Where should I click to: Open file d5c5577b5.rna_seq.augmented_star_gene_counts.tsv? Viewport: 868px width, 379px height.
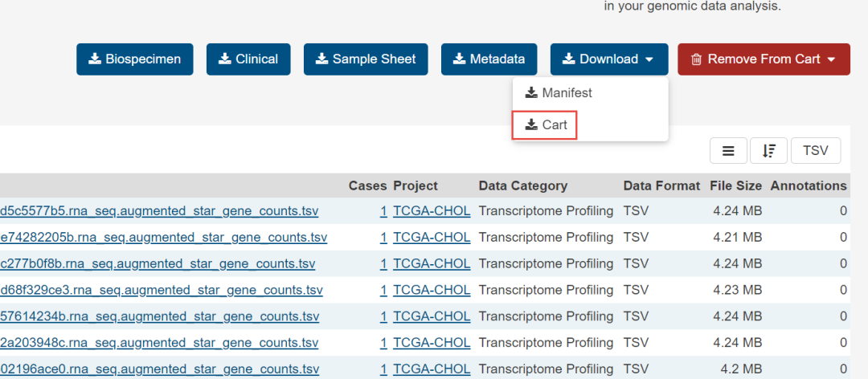click(x=159, y=211)
